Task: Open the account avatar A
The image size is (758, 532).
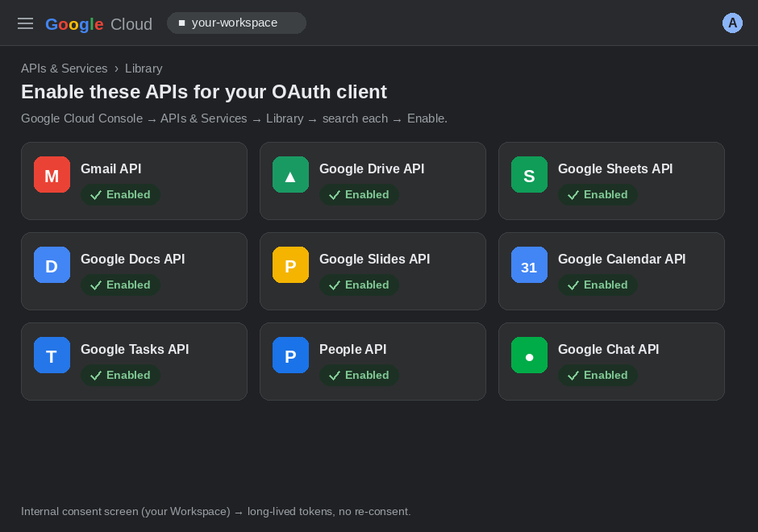Action: (732, 23)
